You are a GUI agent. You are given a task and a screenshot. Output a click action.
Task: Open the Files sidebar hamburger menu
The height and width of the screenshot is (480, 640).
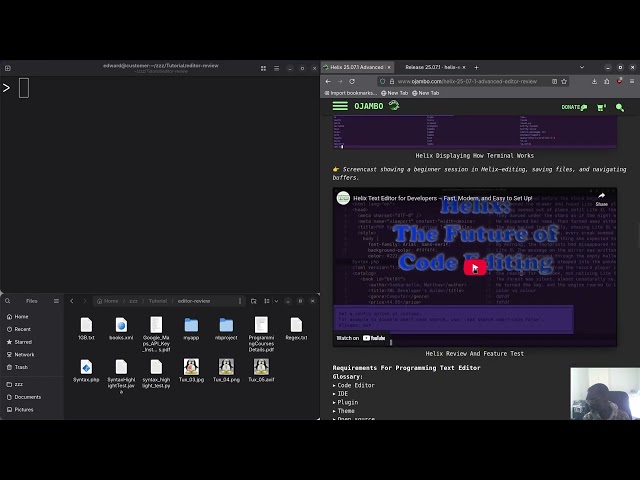(x=56, y=301)
